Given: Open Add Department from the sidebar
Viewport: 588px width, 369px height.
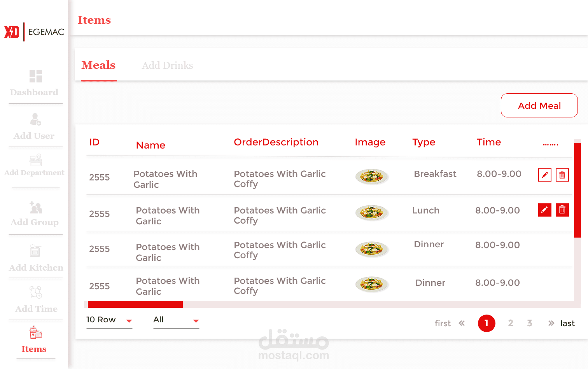Looking at the screenshot, I should pyautogui.click(x=36, y=160).
